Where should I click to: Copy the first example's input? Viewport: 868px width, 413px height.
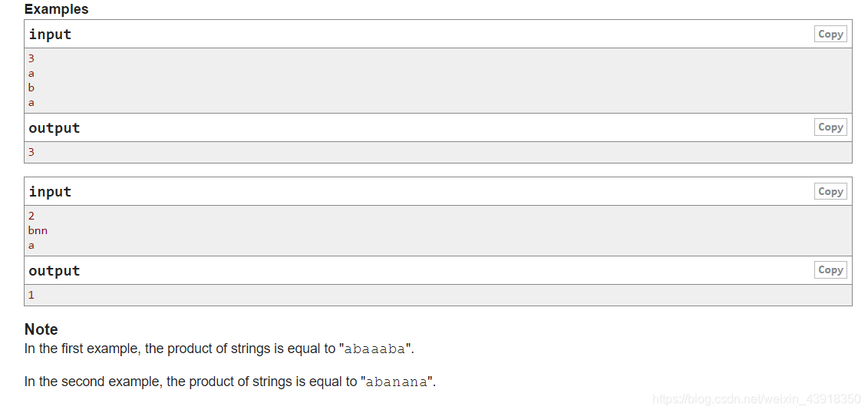click(x=830, y=35)
